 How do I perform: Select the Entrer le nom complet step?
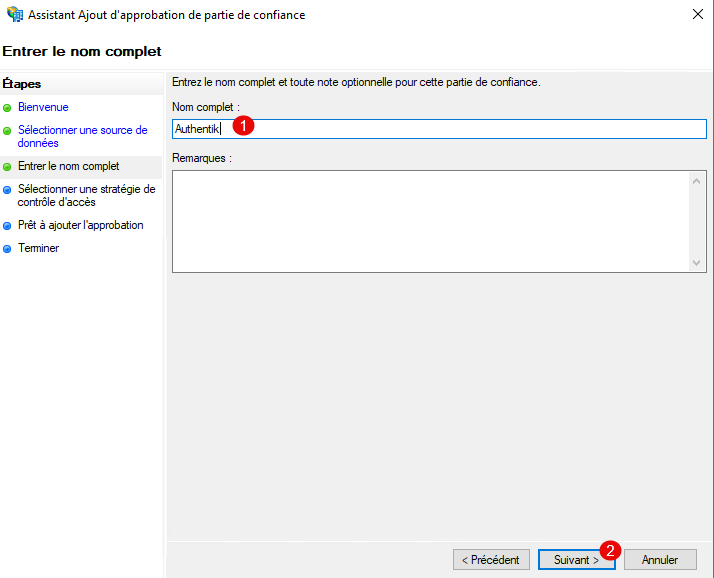click(x=68, y=166)
